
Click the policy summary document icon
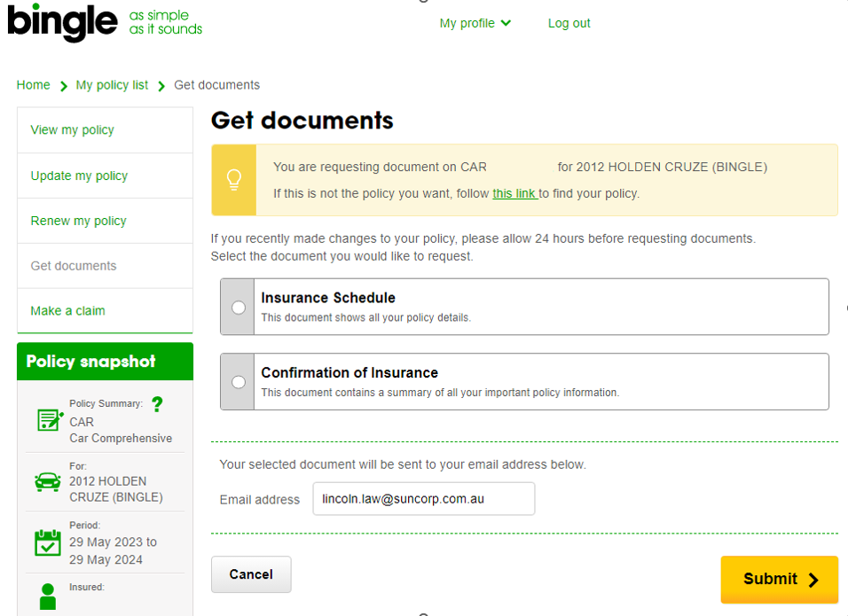pyautogui.click(x=50, y=420)
